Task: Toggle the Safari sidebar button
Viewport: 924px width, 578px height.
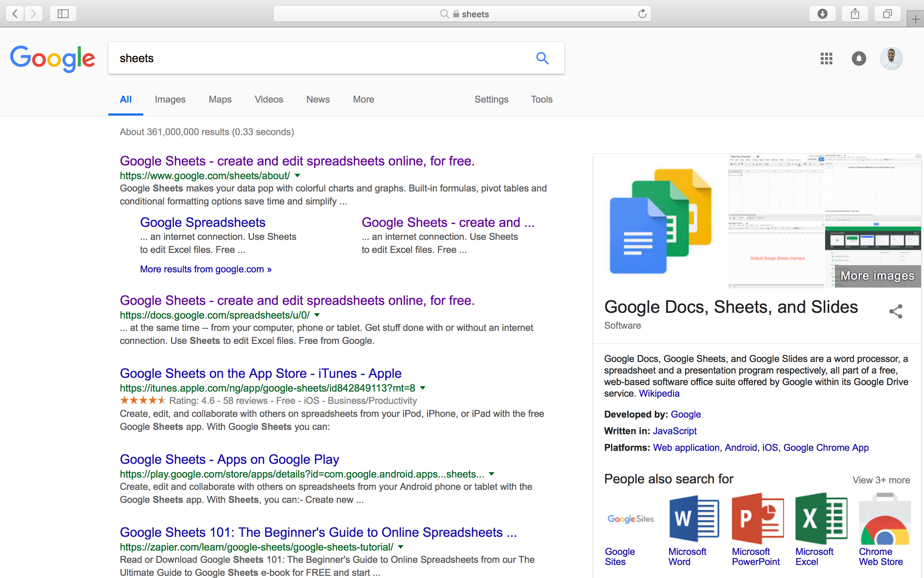Action: point(63,14)
